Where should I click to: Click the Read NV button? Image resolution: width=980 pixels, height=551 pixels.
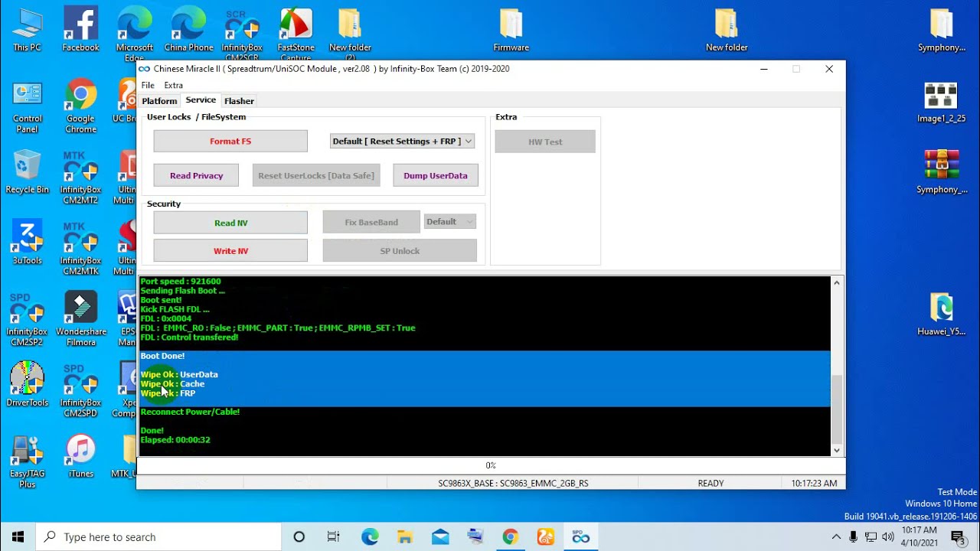230,223
